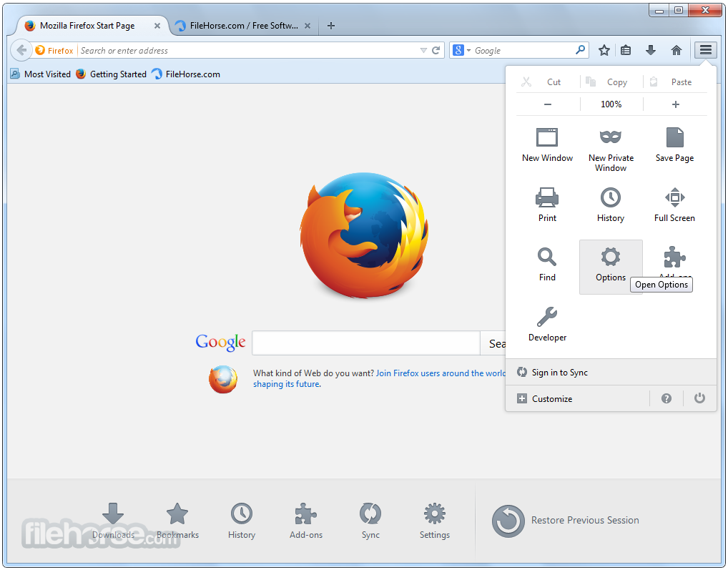Click the Firefox identity label in address bar
Image resolution: width=728 pixels, height=570 pixels.
(x=54, y=50)
